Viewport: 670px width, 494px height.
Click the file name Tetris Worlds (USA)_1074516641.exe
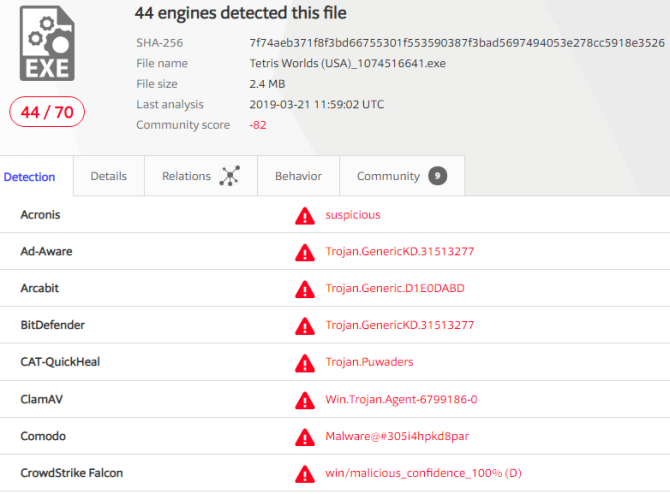346,64
